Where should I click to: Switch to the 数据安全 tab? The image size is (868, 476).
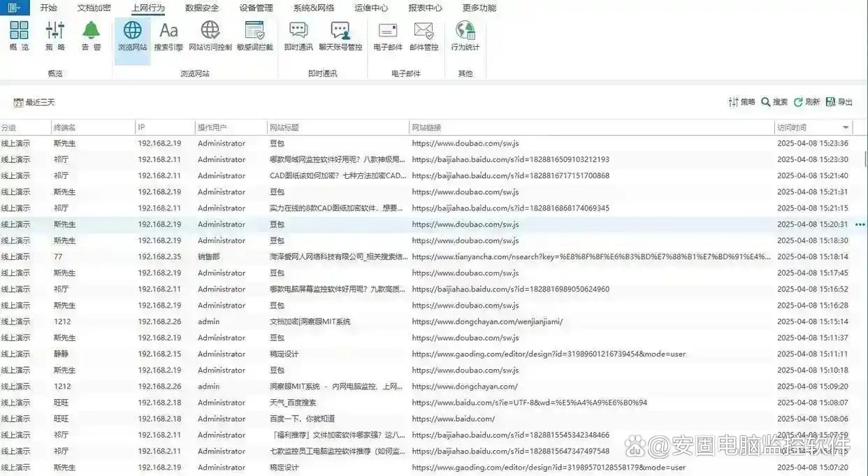pyautogui.click(x=202, y=8)
